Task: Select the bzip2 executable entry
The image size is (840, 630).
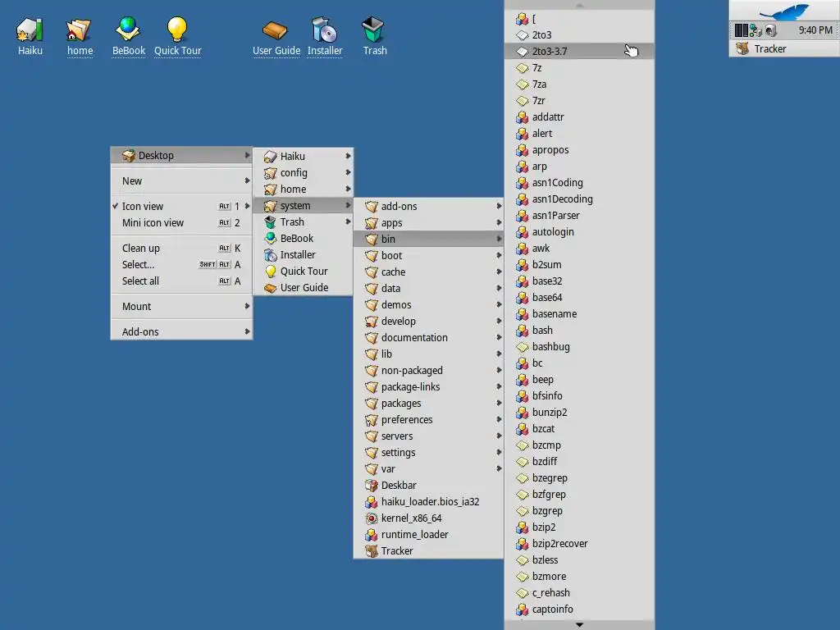Action: (x=579, y=527)
